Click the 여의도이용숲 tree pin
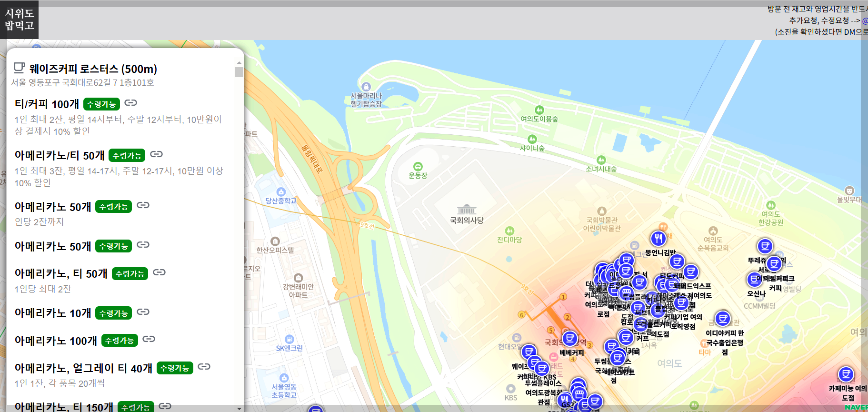The height and width of the screenshot is (412, 868). click(x=539, y=110)
